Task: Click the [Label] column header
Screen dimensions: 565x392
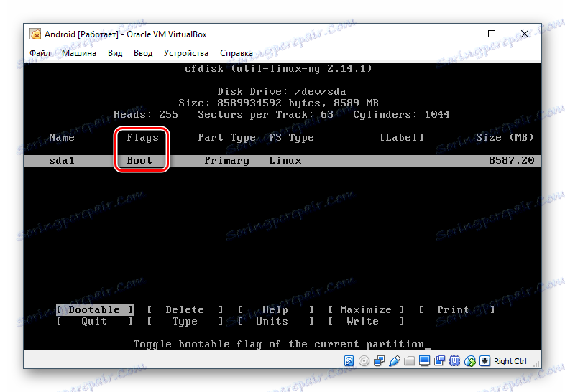Action: (x=401, y=138)
